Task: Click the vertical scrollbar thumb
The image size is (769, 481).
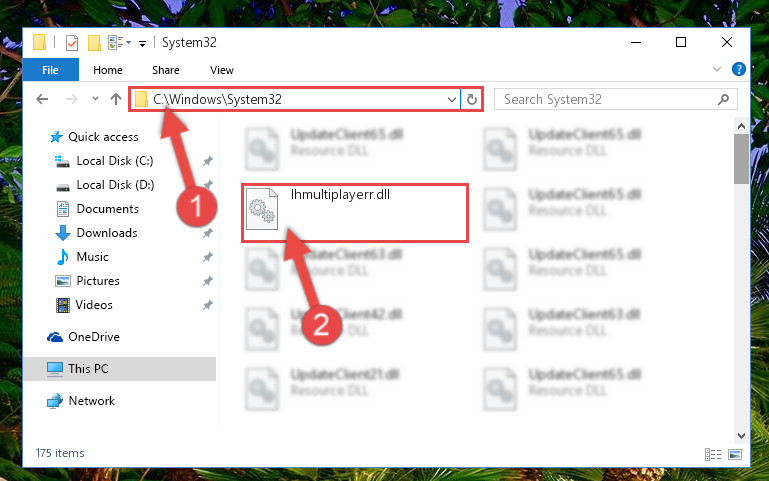Action: [741, 159]
